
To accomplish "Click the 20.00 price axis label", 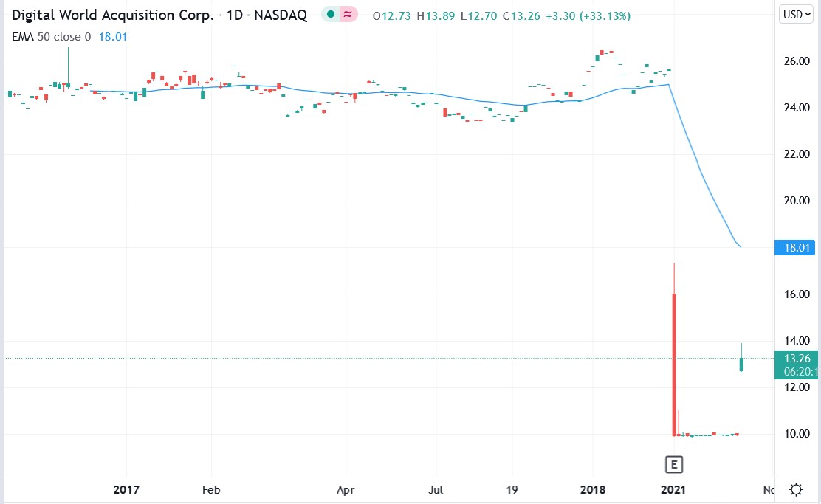I will pos(797,201).
